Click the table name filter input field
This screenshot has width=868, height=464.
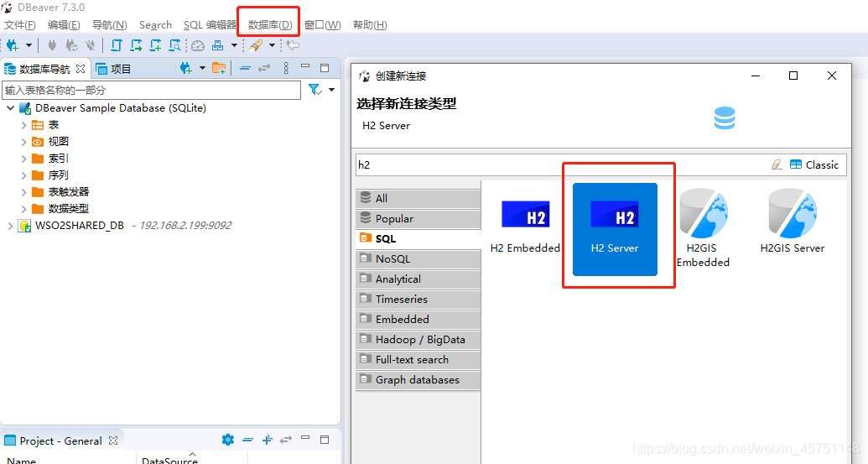click(x=152, y=91)
